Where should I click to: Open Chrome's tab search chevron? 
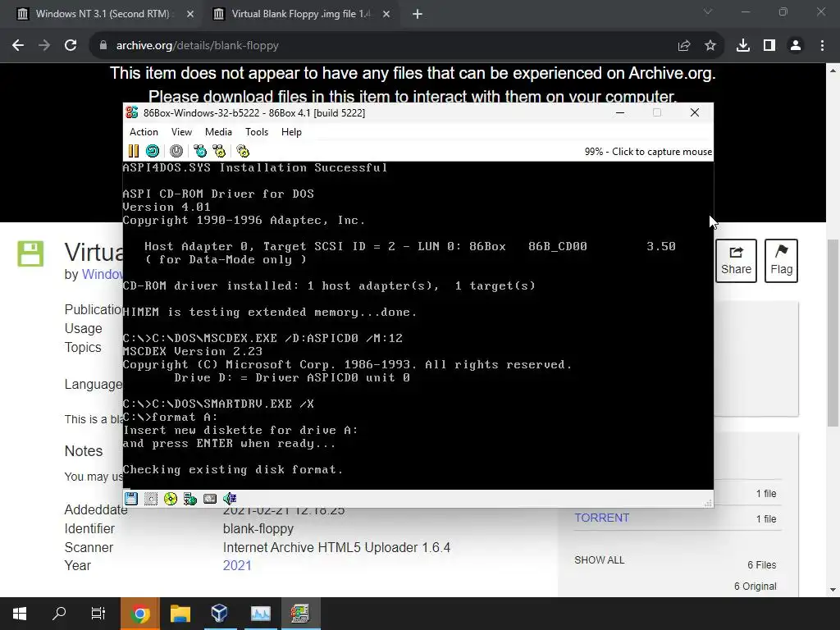pos(708,11)
